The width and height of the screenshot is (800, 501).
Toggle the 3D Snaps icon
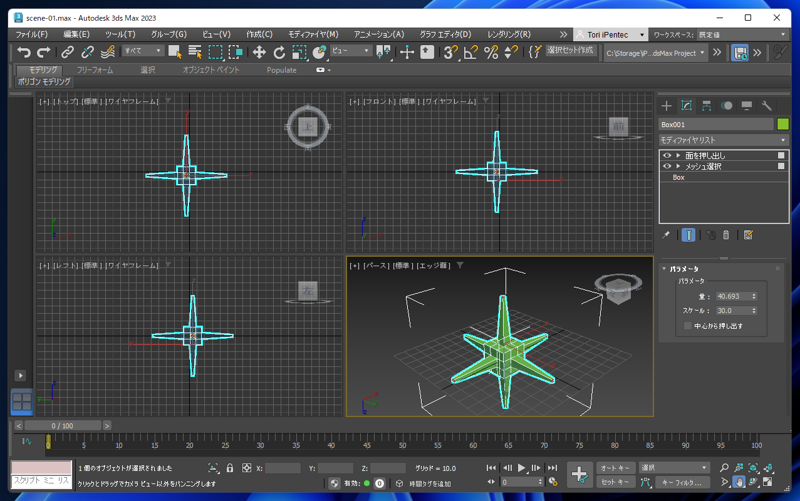[450, 52]
